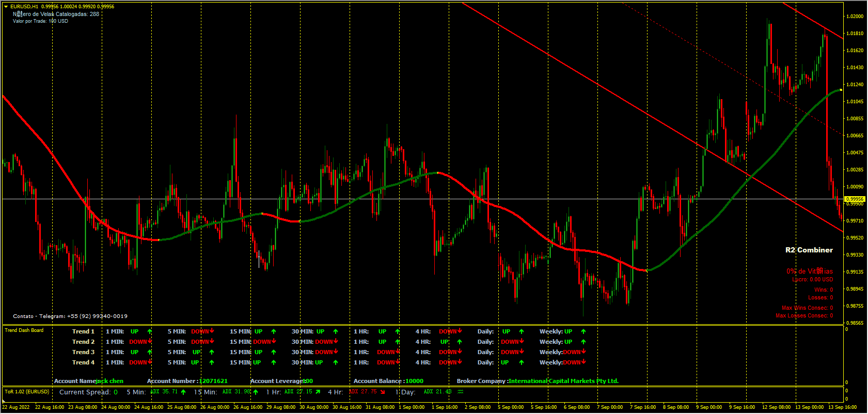
Task: Click the account name 'jack chen'
Action: pyautogui.click(x=109, y=381)
